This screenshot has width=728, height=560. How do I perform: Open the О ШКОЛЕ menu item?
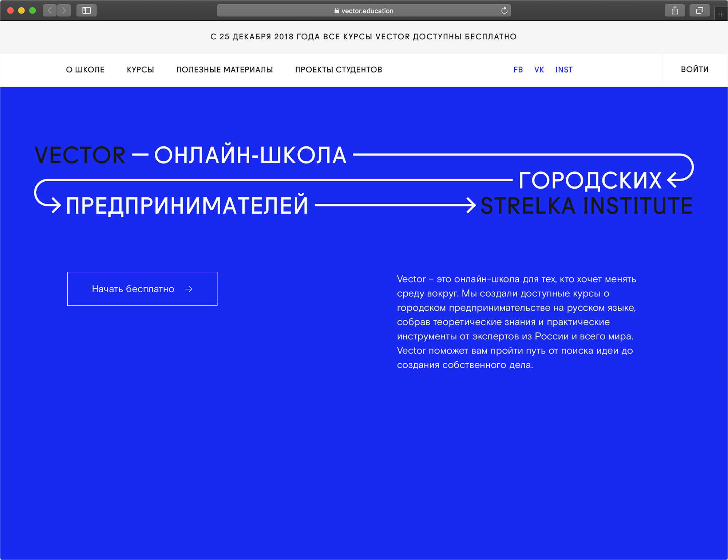85,70
